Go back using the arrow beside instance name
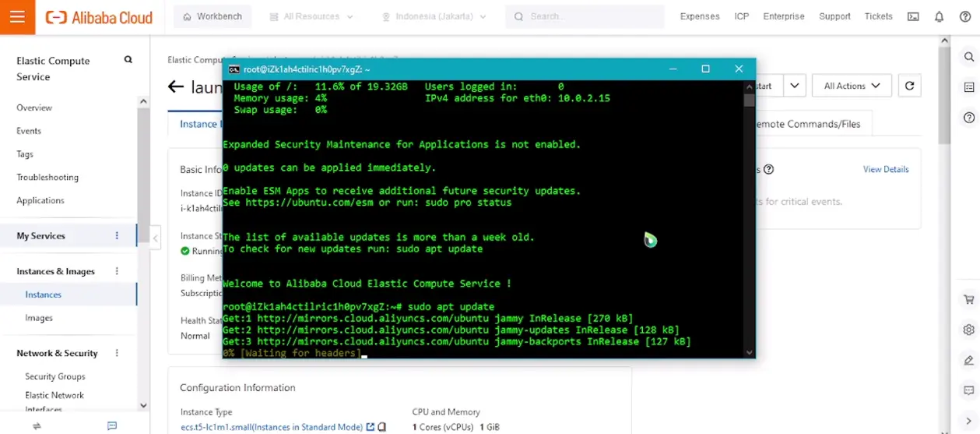 176,86
